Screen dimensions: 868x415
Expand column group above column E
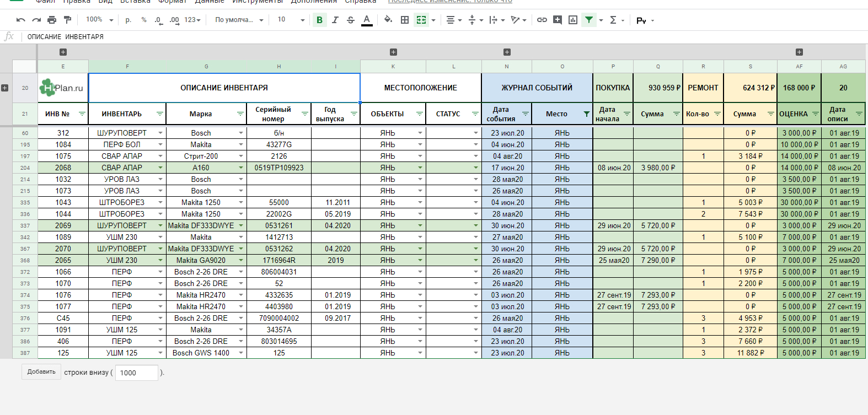tap(63, 52)
